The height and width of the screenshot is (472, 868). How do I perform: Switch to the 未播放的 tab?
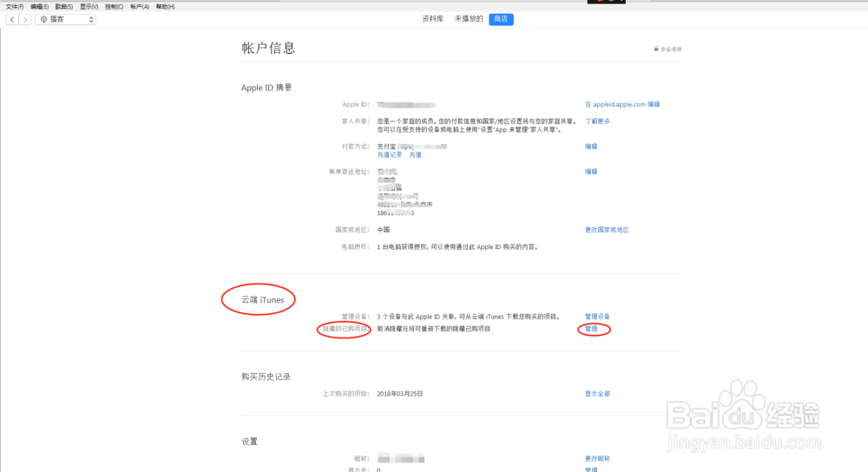469,19
